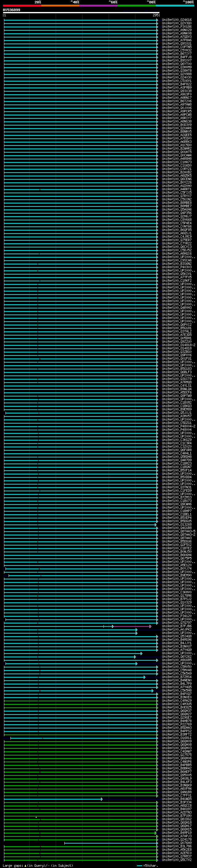Select label UniRef100_B3L786
Viewport: 197px width, 868px height.
pos(177,846)
